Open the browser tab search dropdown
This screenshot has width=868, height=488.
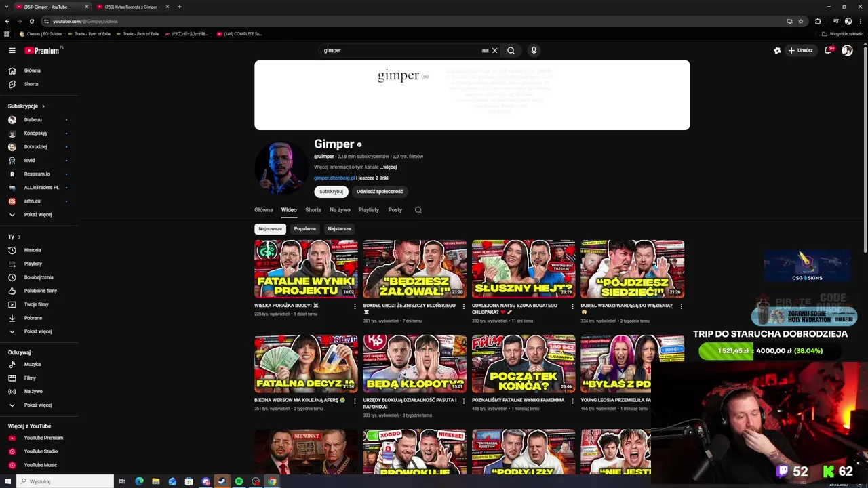pyautogui.click(x=7, y=7)
